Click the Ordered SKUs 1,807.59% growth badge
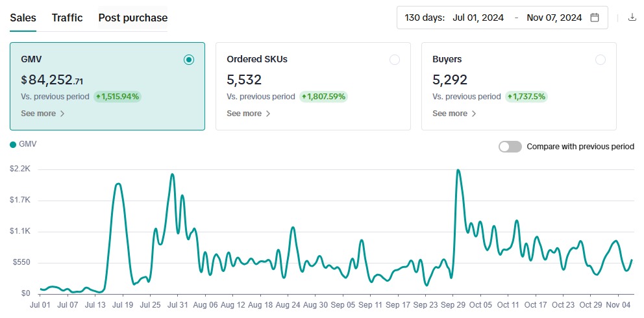This screenshot has height=318, width=644. [x=323, y=97]
